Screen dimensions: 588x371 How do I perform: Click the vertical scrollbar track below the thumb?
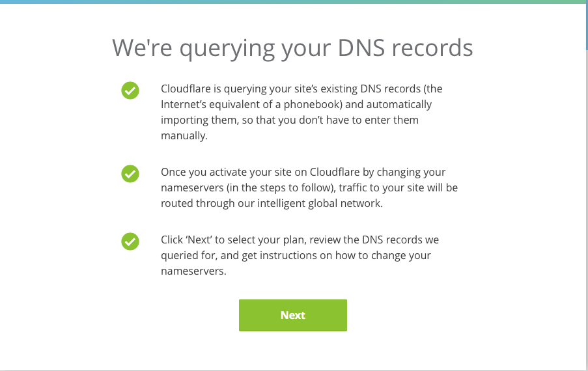coord(587,210)
